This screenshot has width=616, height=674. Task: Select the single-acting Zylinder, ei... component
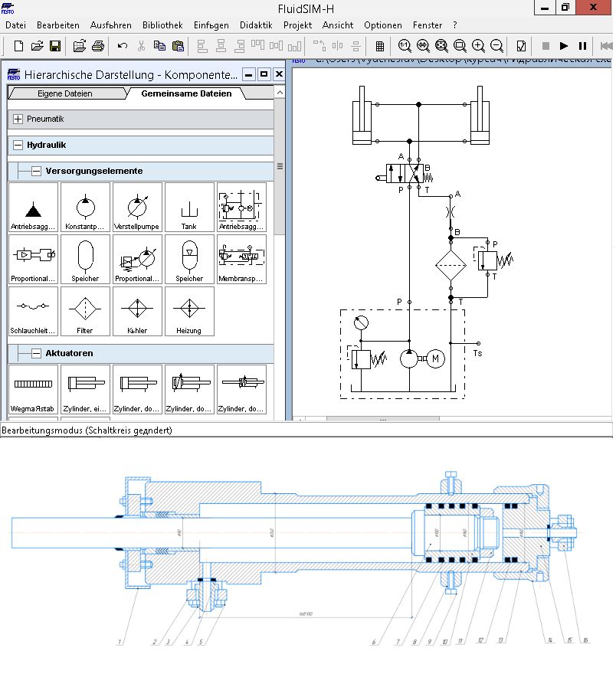pos(85,389)
